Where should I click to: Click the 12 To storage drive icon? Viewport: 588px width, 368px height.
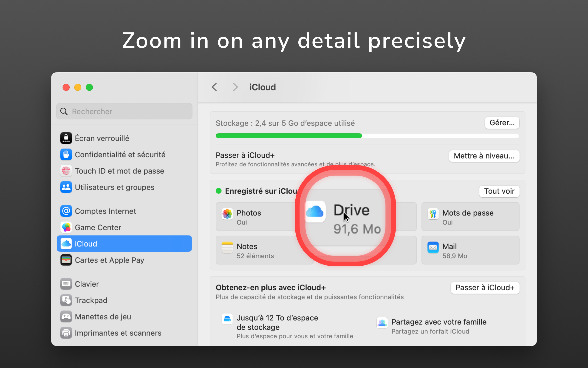[x=227, y=319]
